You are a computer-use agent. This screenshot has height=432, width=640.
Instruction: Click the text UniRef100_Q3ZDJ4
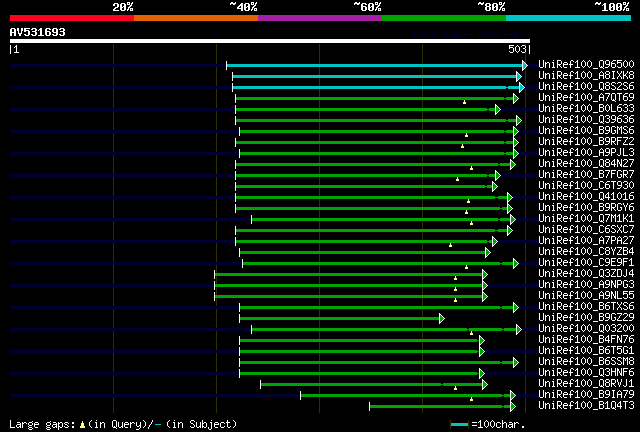point(586,274)
